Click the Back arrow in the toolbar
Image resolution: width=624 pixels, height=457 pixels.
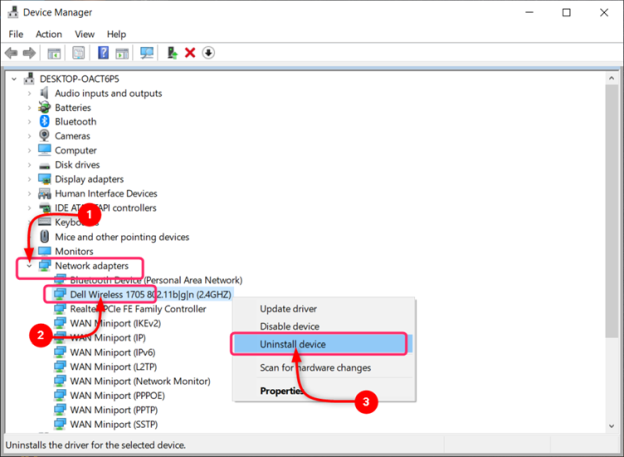[x=11, y=53]
